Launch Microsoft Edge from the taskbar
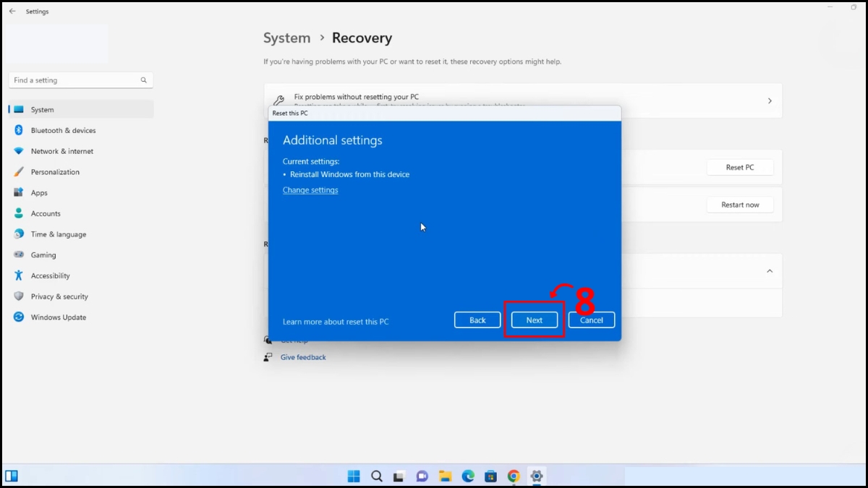This screenshot has width=868, height=488. pyautogui.click(x=468, y=476)
